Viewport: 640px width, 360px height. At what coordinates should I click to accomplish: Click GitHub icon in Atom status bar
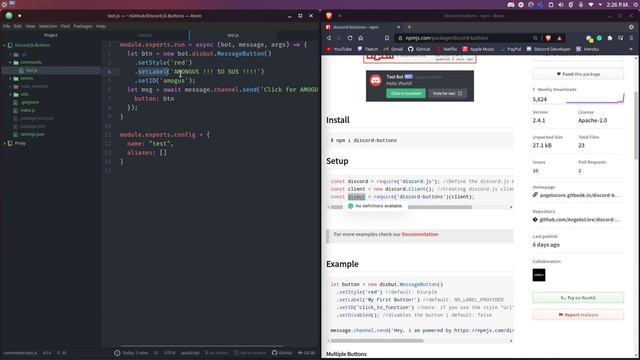pos(282,353)
